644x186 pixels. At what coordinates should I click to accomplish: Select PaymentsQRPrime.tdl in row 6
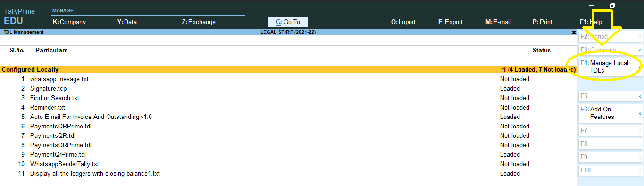(x=61, y=126)
